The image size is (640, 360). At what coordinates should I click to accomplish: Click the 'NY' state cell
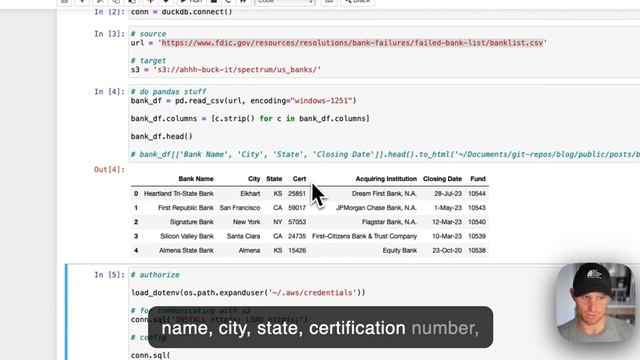(x=278, y=222)
